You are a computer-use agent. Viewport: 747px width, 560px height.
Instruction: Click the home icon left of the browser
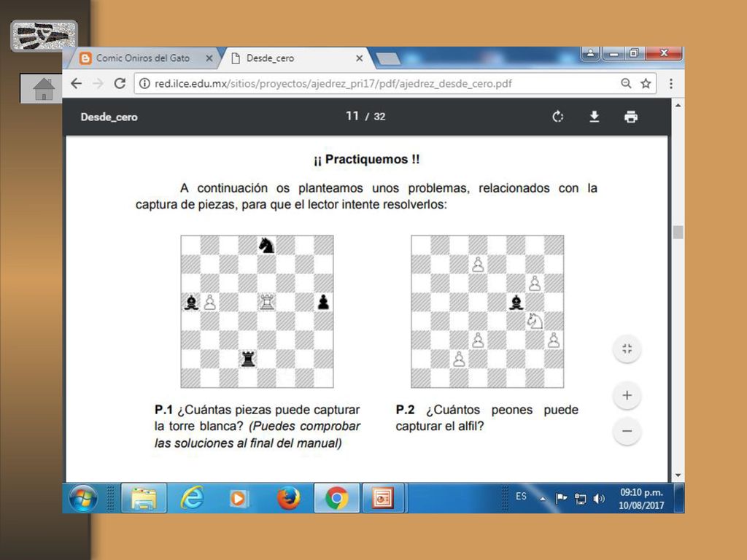[x=43, y=89]
